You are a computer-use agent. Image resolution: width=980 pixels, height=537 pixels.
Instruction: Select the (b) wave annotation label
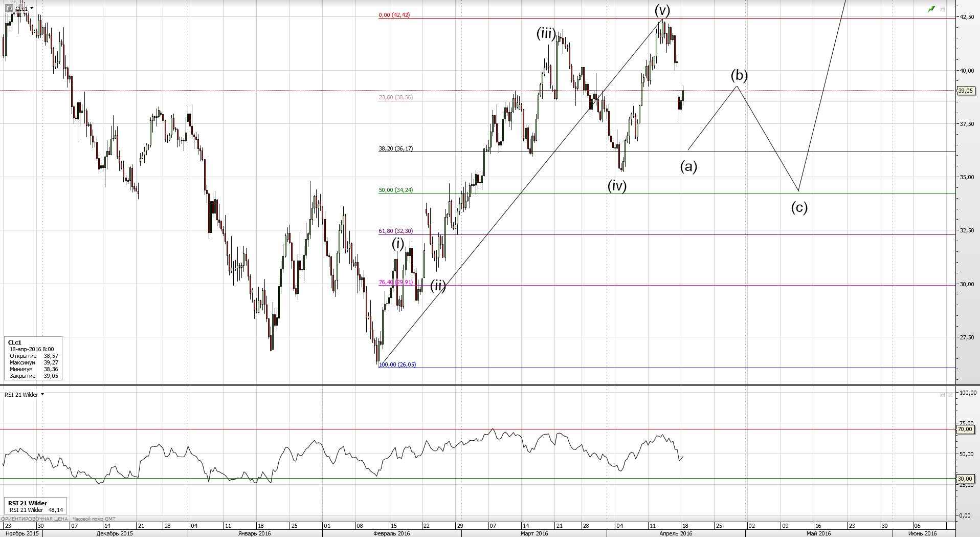[x=739, y=75]
